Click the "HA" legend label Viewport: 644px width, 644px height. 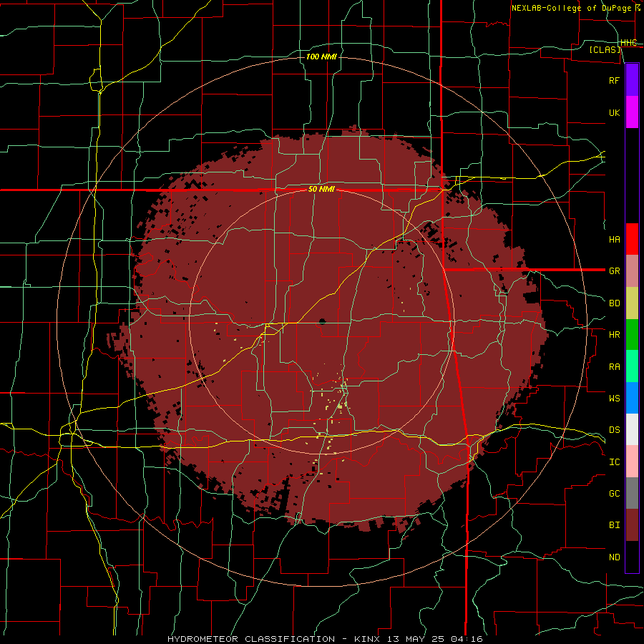pos(614,240)
